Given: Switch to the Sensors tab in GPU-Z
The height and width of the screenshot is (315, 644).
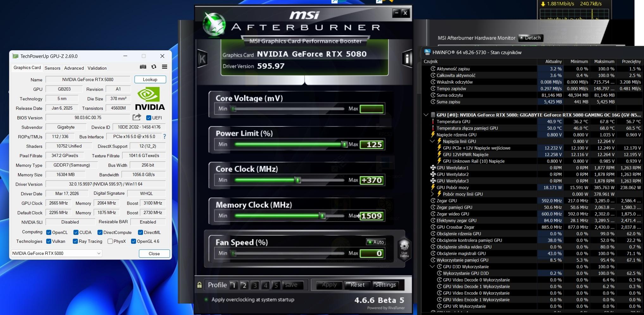Looking at the screenshot, I should (53, 68).
